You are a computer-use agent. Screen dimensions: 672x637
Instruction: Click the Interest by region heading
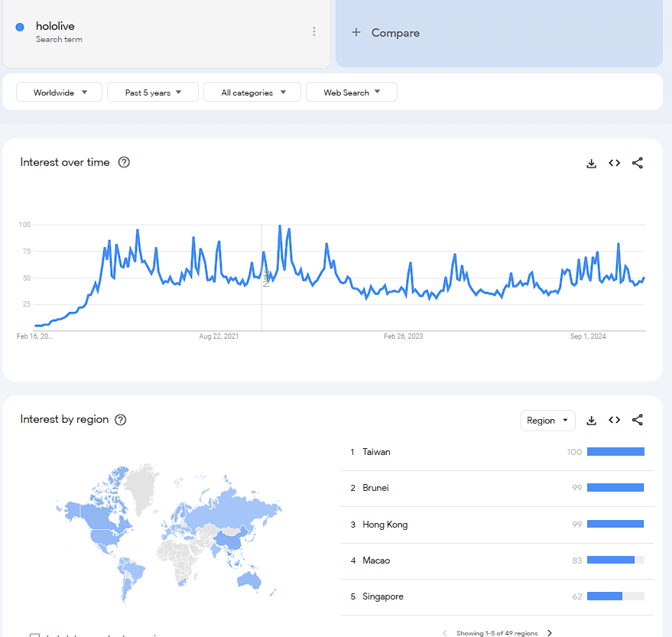point(64,420)
